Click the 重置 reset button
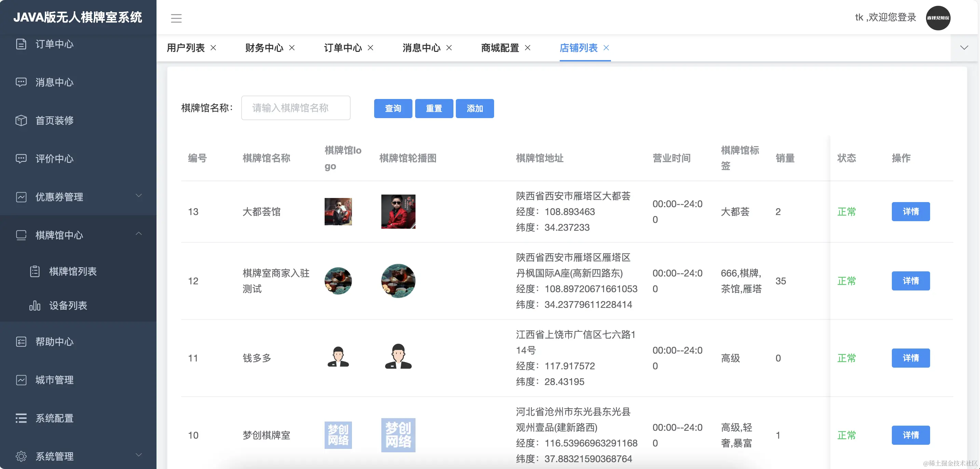Screen dimensions: 980x469 434,108
